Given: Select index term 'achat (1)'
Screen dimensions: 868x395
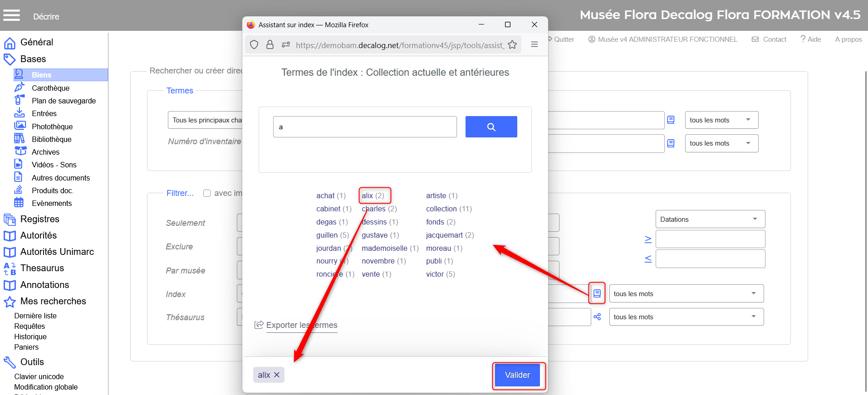Looking at the screenshot, I should (x=331, y=195).
